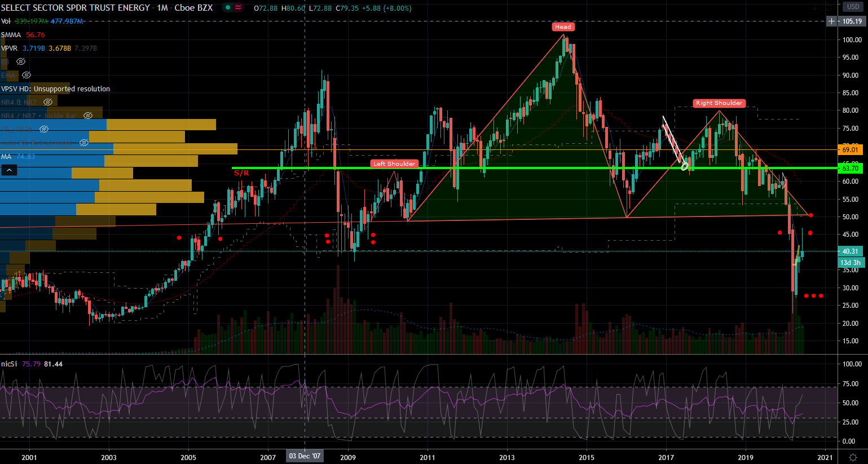868x464 pixels.
Task: Click the 69.01 orange price label
Action: pos(850,149)
